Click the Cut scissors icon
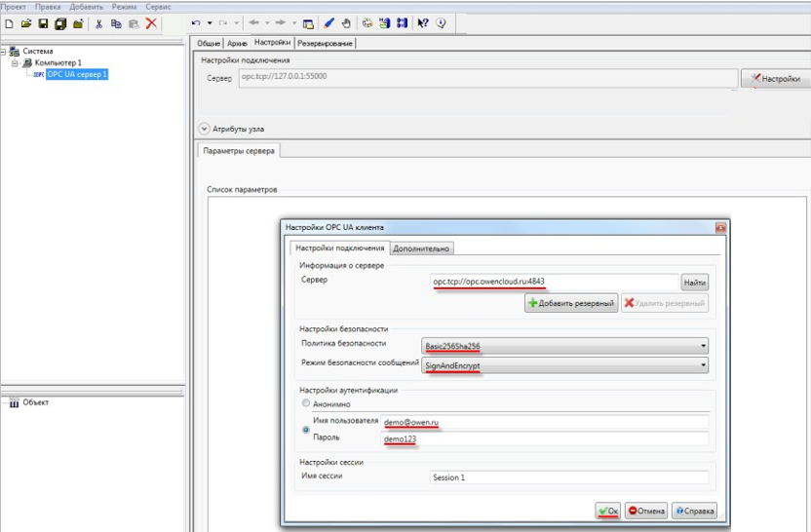Viewport: 811px width, 532px height. coord(98,23)
